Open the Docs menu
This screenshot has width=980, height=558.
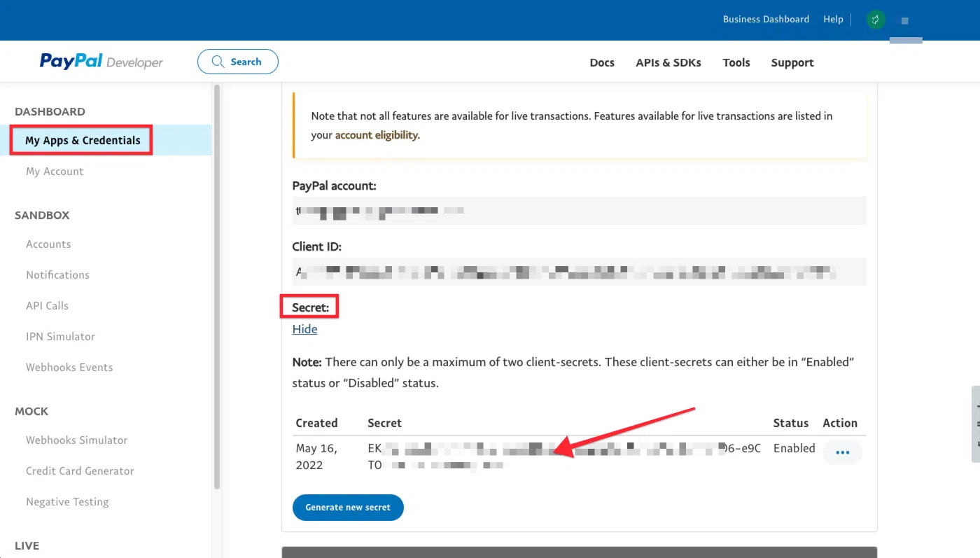click(x=601, y=62)
